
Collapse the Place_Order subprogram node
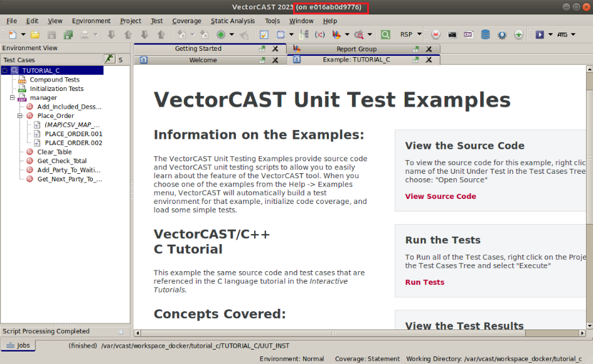(x=19, y=115)
